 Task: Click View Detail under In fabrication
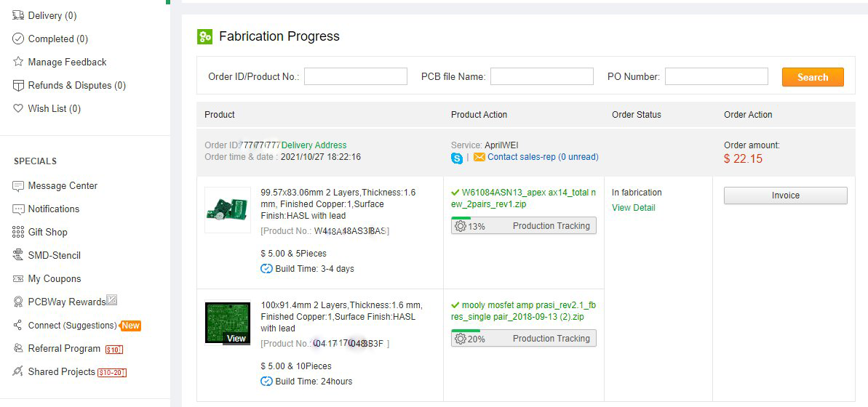point(633,208)
